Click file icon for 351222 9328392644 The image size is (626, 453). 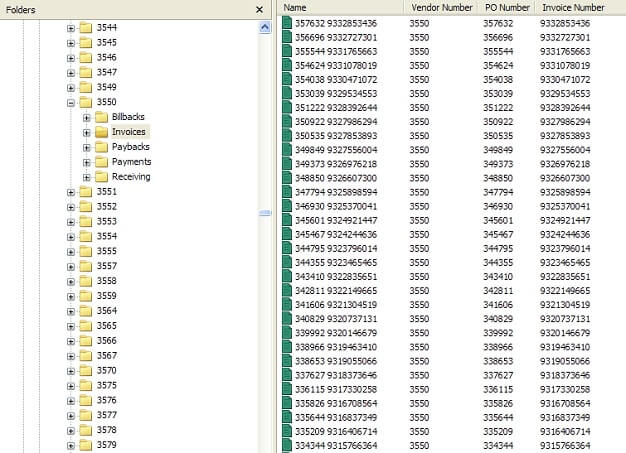click(x=287, y=107)
